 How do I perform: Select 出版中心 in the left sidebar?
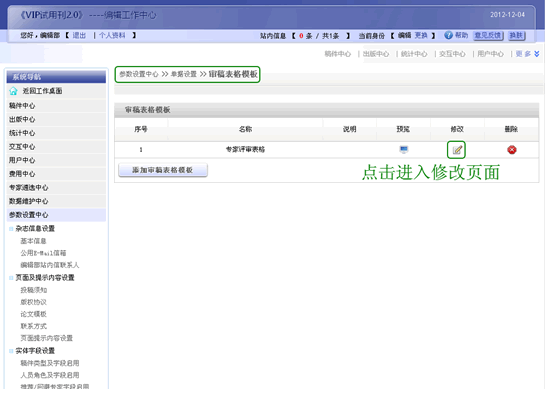pyautogui.click(x=56, y=119)
